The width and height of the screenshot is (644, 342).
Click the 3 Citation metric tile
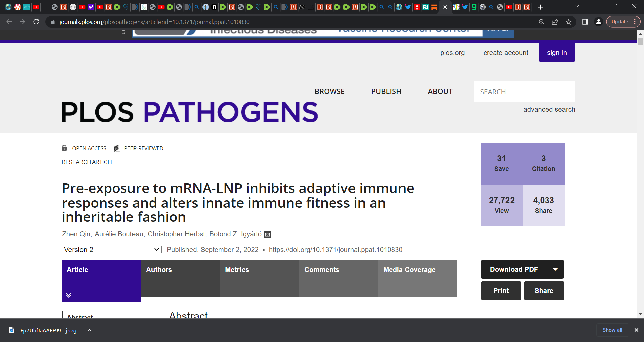tap(544, 164)
